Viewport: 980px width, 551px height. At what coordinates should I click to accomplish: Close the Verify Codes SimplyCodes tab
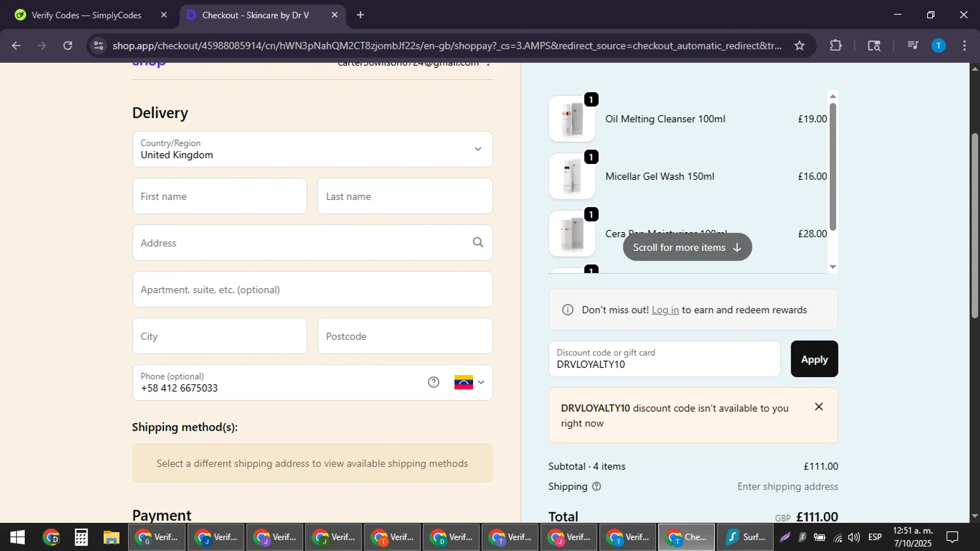click(164, 14)
